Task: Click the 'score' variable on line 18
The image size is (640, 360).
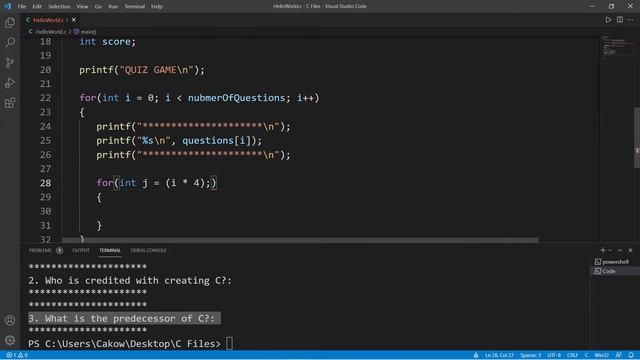Action: tap(116, 42)
